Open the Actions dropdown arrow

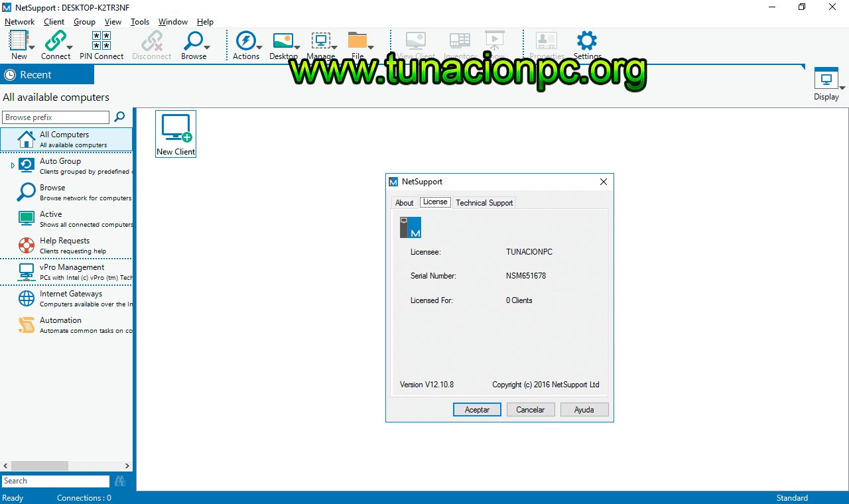tap(259, 47)
